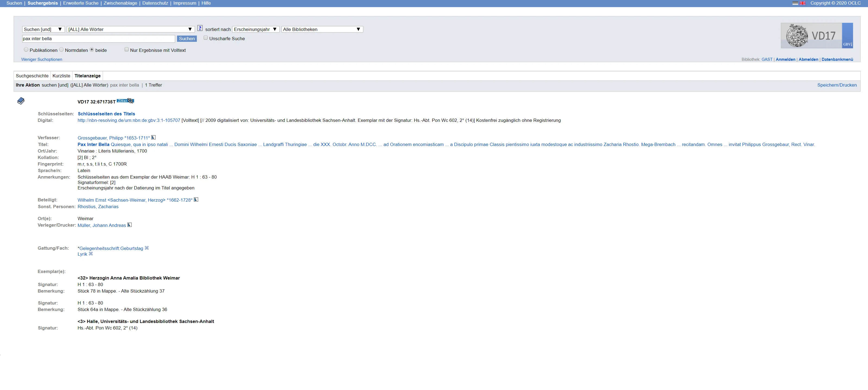Click the Zitier link badge icon
The image size is (868, 390).
125,101
